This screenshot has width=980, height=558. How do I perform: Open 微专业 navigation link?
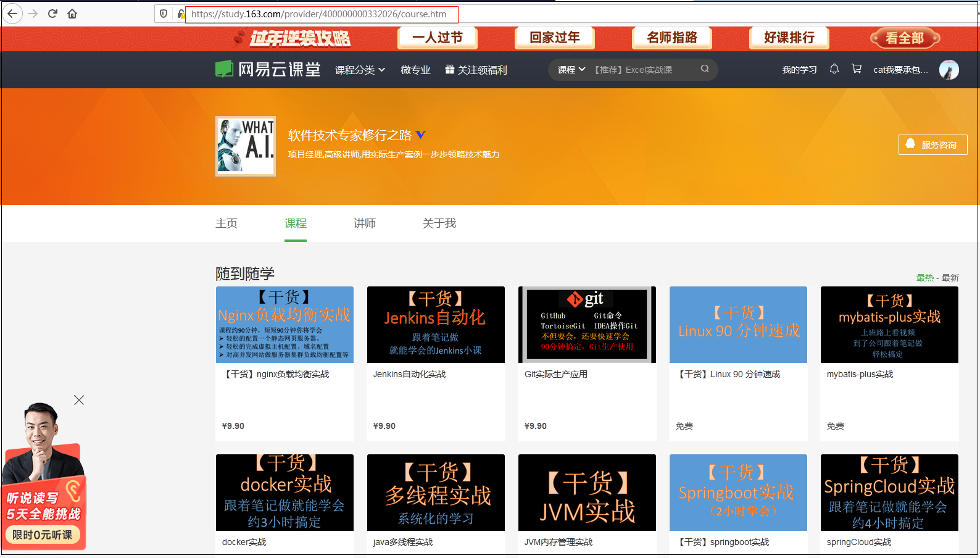[x=415, y=70]
